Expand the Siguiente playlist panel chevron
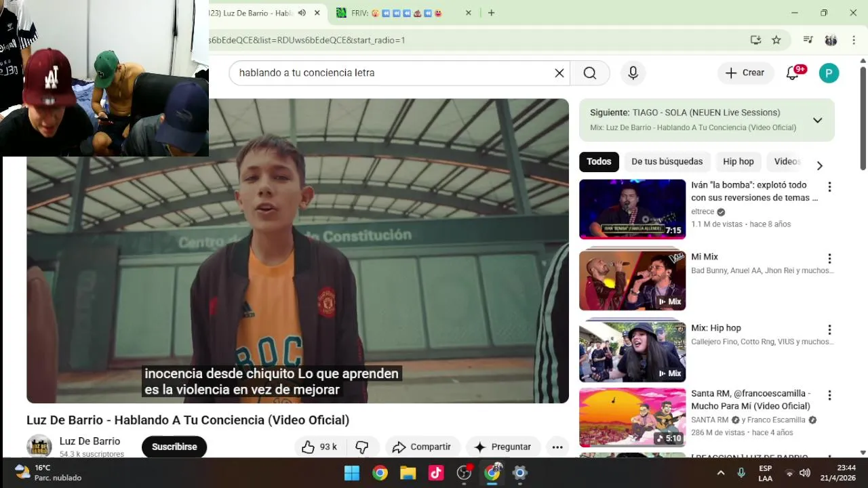Image resolution: width=868 pixels, height=488 pixels. pyautogui.click(x=817, y=121)
